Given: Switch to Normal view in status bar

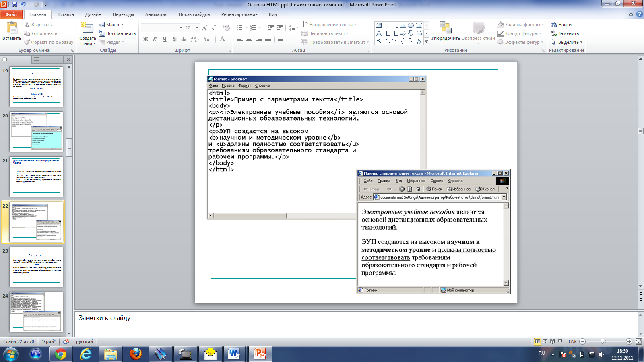Looking at the screenshot, I should [537, 341].
